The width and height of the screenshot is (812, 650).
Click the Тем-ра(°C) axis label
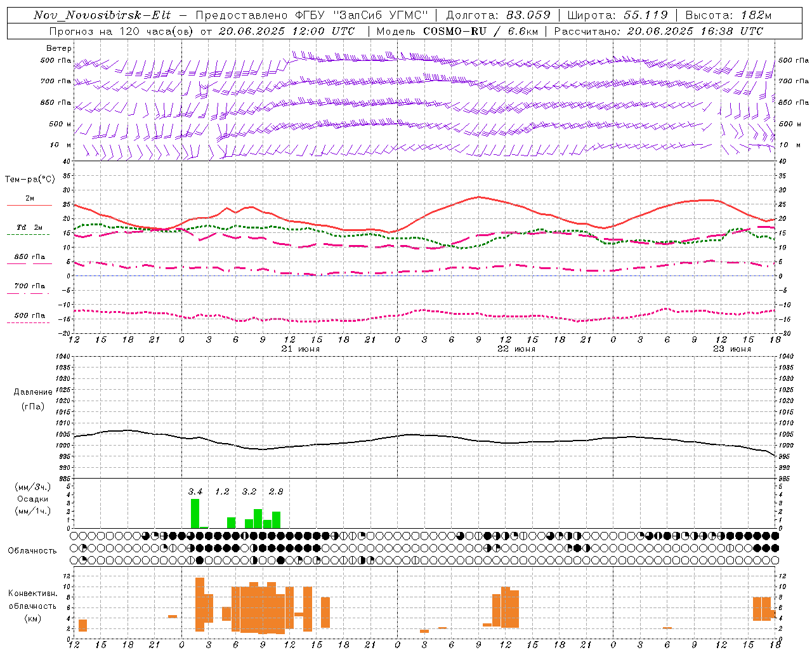[x=30, y=180]
